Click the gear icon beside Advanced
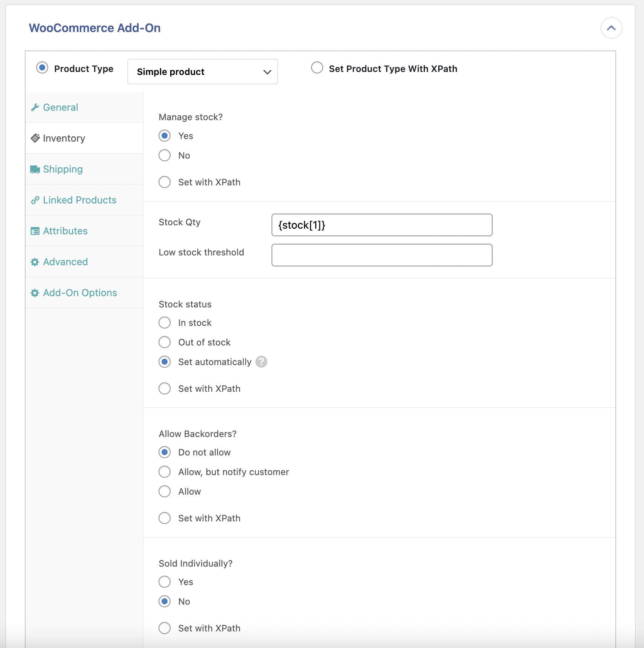644x648 pixels. (x=35, y=262)
